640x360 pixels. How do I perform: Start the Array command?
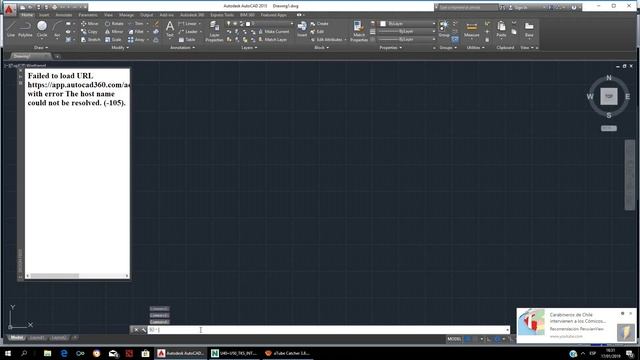(x=136, y=40)
